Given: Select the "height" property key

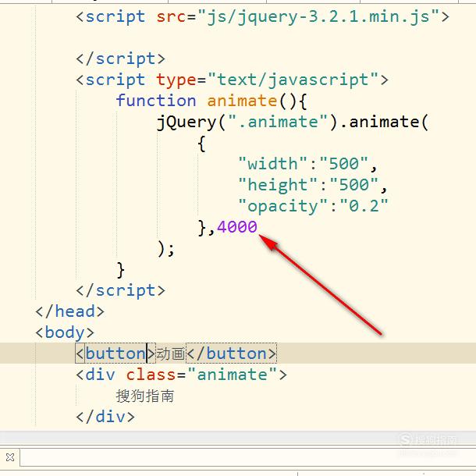Looking at the screenshot, I should [278, 185].
